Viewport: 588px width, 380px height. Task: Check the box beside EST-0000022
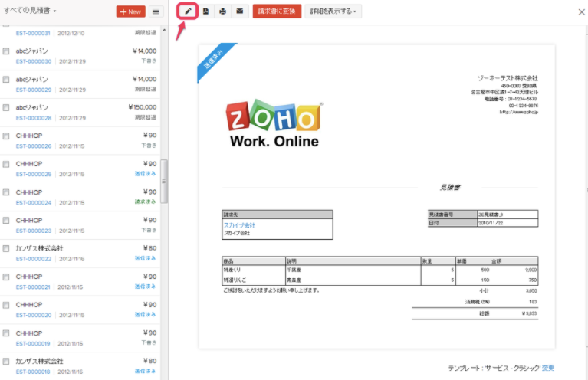[x=6, y=248]
